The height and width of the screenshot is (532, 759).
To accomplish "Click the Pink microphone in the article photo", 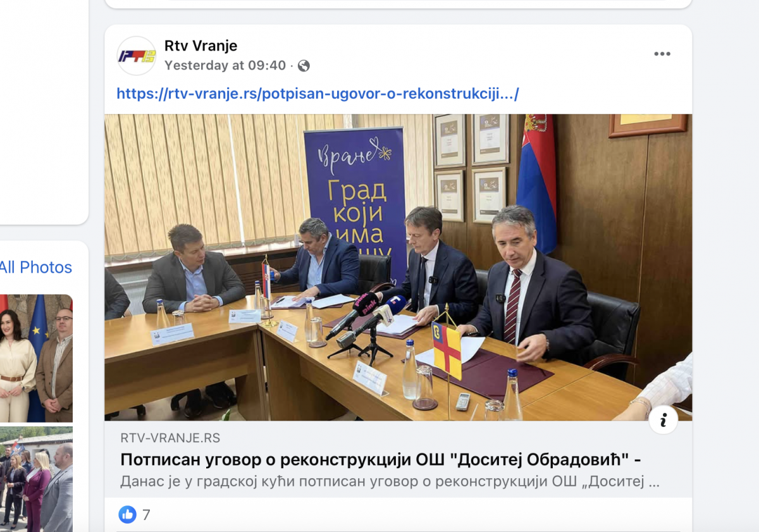I will 354,314.
